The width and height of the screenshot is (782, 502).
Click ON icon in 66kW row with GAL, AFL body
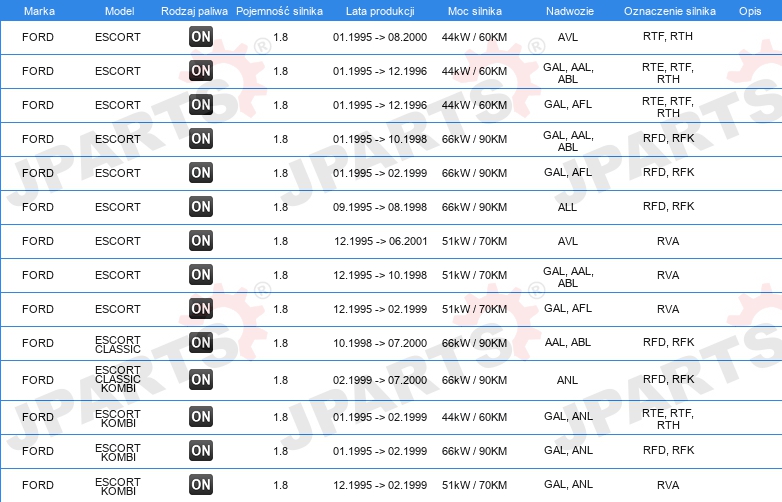coord(201,172)
